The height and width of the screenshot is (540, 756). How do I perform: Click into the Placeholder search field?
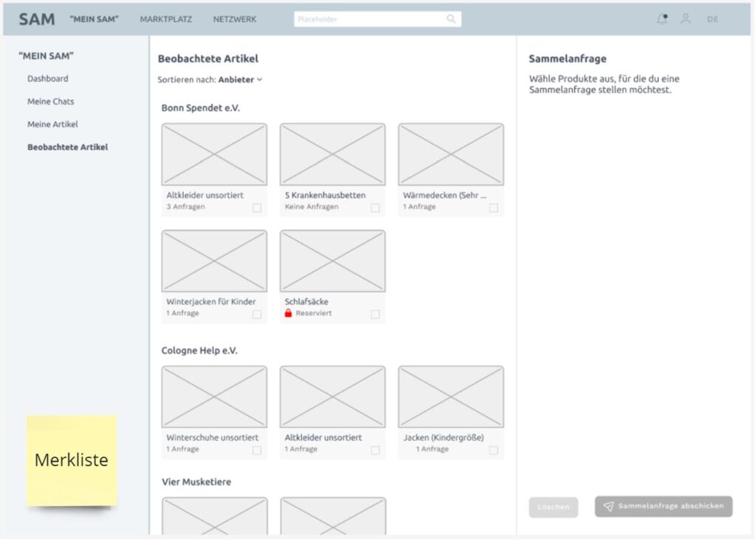pos(369,19)
